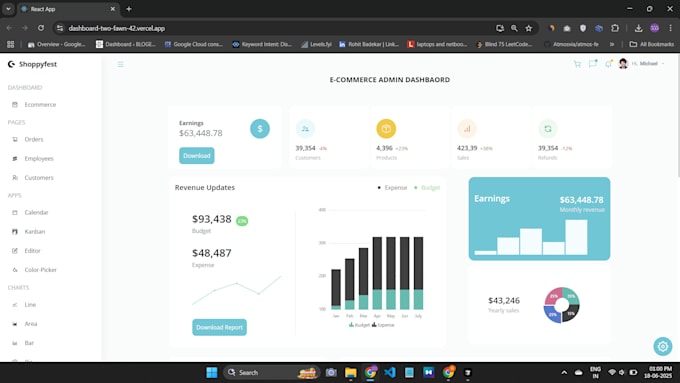The width and height of the screenshot is (680, 383).
Task: Click the calendar icon next to Calendar
Action: [x=15, y=213]
